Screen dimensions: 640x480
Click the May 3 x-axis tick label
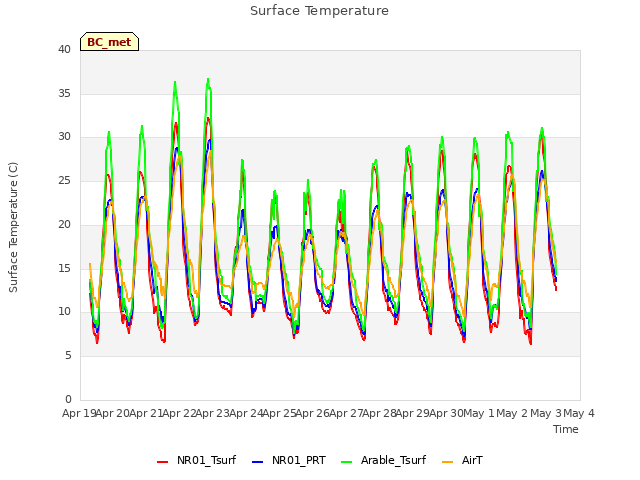tap(546, 413)
